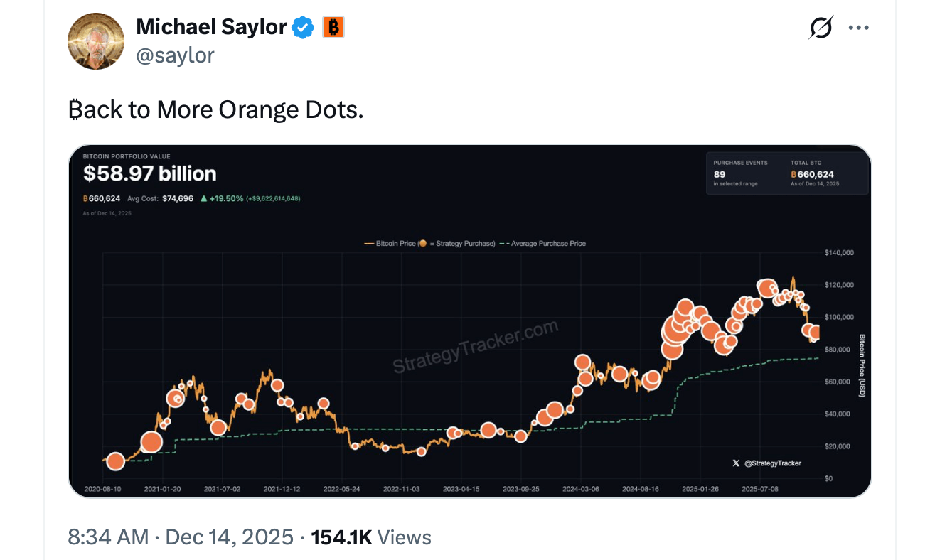Click the X logo near @StrategyTracker in the chart

[x=737, y=463]
